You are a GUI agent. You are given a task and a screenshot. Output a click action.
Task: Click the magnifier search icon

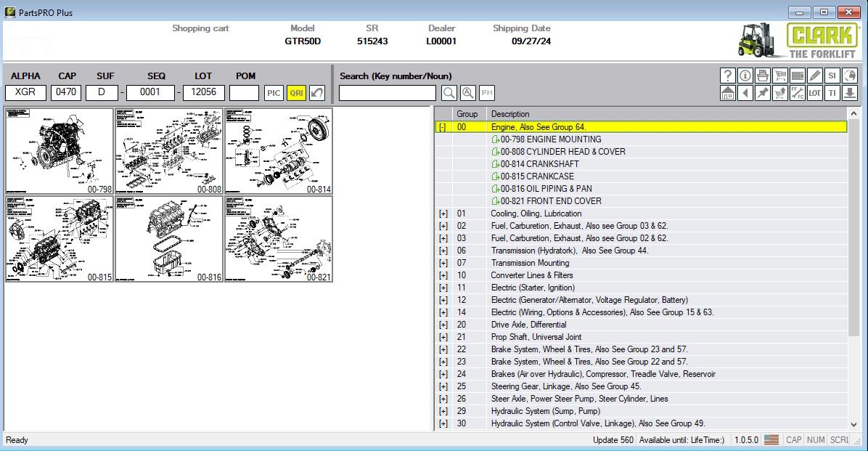point(449,93)
